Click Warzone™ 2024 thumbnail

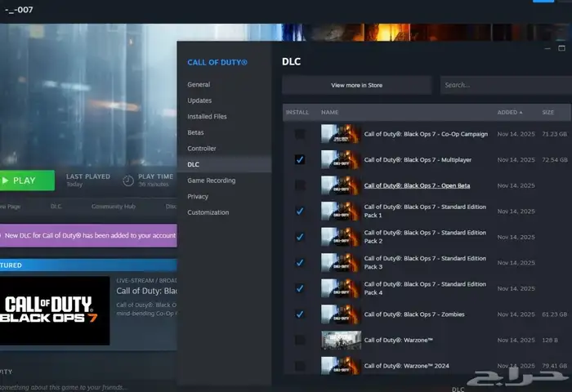coord(341,366)
